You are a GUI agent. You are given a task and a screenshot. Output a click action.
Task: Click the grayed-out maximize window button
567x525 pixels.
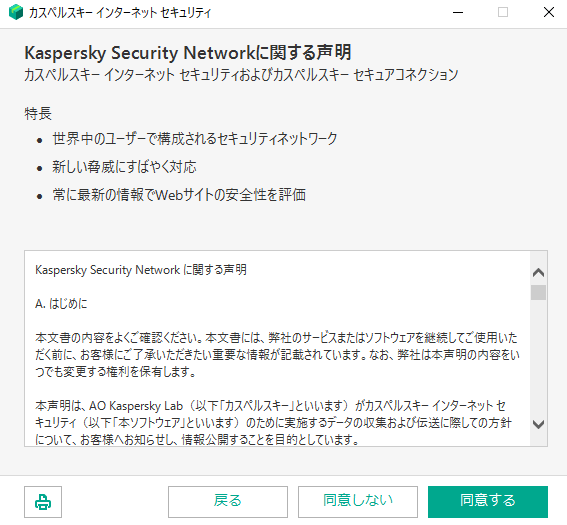[x=503, y=13]
